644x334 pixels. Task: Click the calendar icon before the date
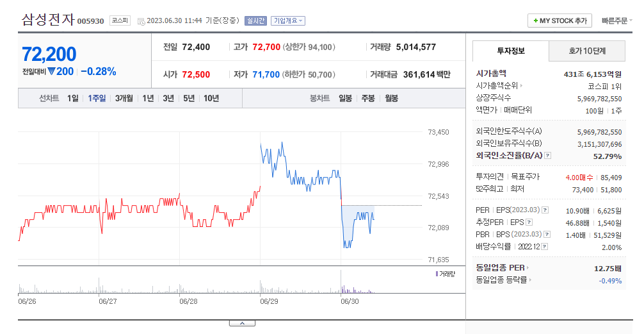[141, 21]
